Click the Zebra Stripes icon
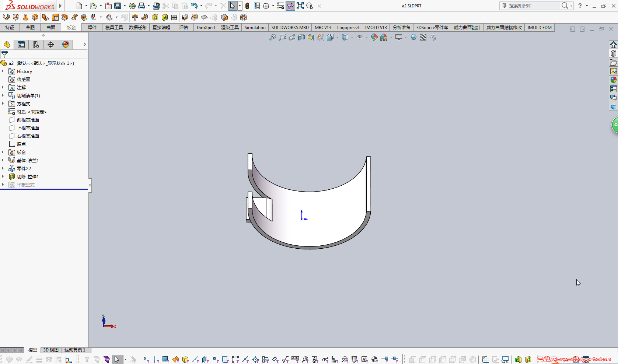 click(423, 37)
